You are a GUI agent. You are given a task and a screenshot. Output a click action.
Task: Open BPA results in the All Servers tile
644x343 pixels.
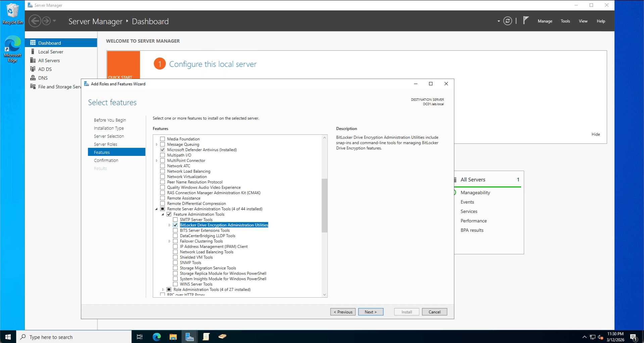[472, 230]
